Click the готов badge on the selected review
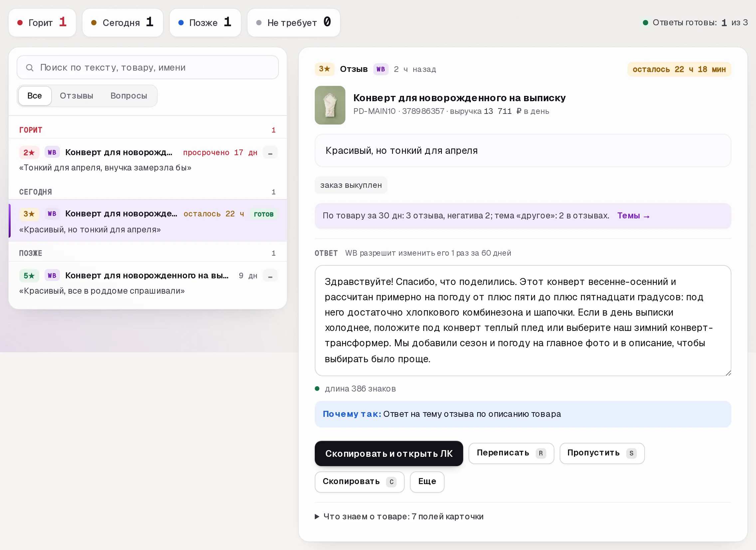Screen dimensions: 756x550 point(264,214)
